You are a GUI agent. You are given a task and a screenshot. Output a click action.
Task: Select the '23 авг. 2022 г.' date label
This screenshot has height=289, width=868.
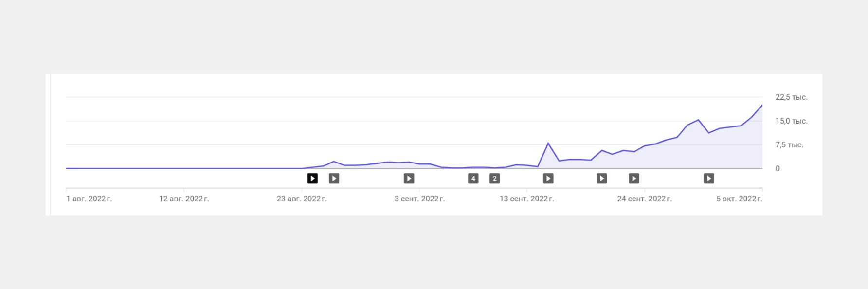tap(302, 199)
